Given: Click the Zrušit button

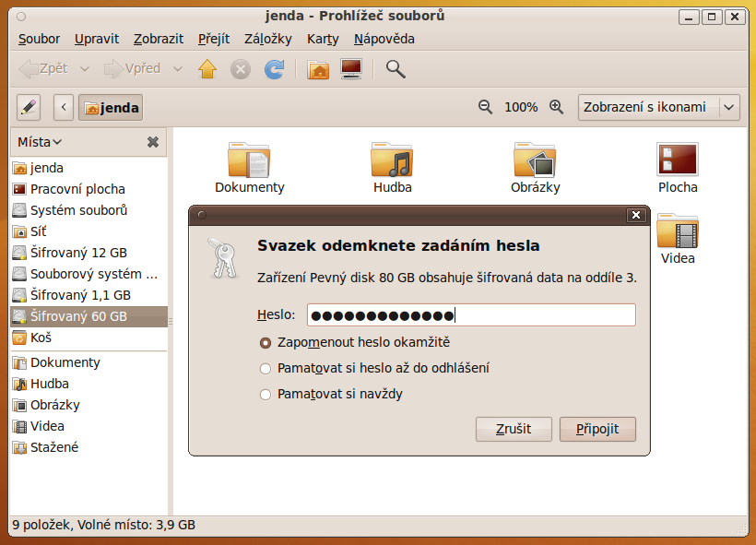Looking at the screenshot, I should [514, 429].
